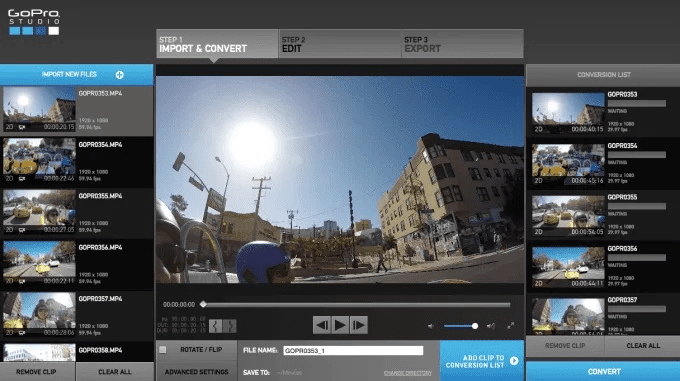The height and width of the screenshot is (381, 680).
Task: Click the plus icon beside Import New Files
Action: 120,75
